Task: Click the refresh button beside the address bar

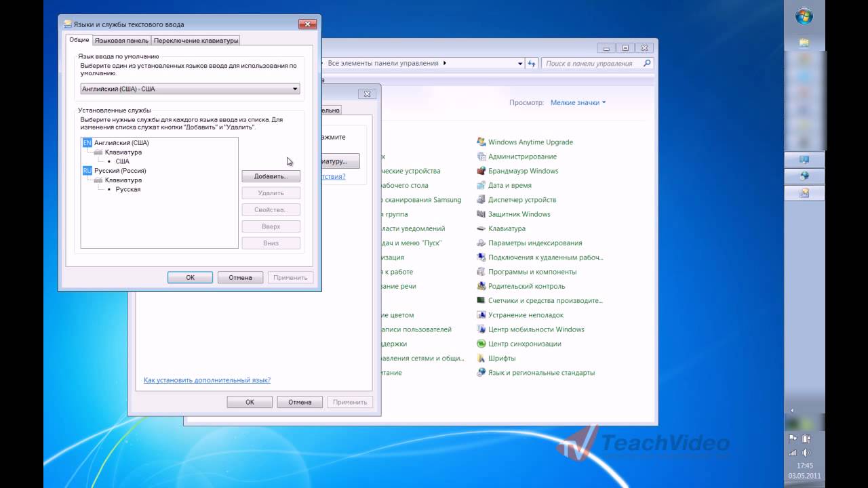Action: tap(532, 63)
